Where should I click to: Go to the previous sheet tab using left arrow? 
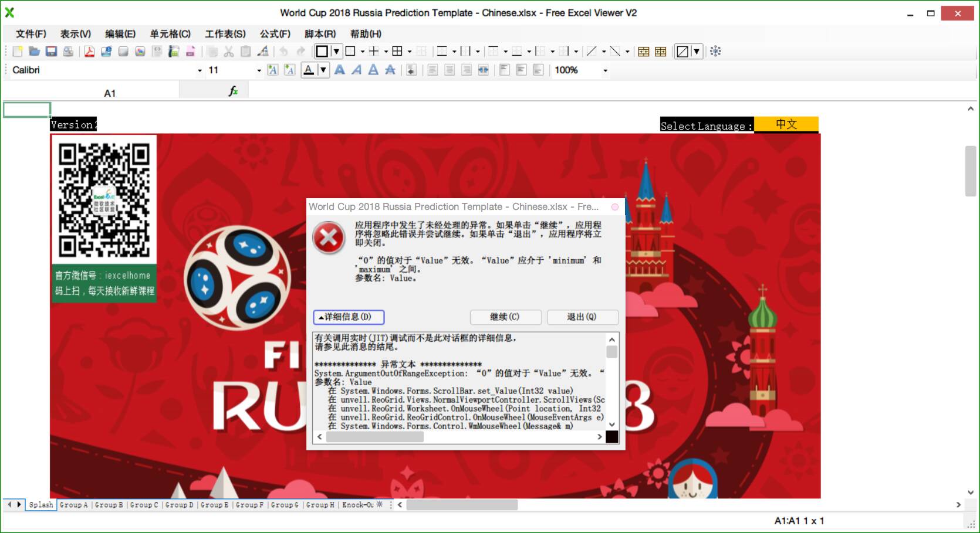pos(9,504)
